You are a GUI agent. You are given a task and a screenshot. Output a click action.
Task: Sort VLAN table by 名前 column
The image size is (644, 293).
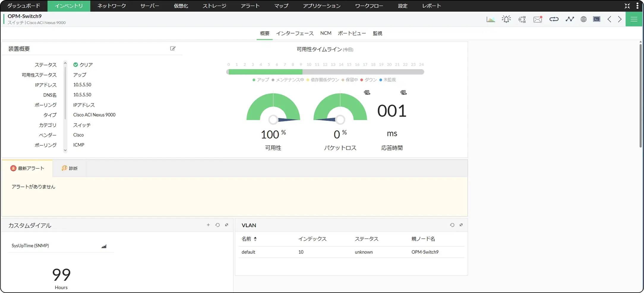(x=249, y=239)
